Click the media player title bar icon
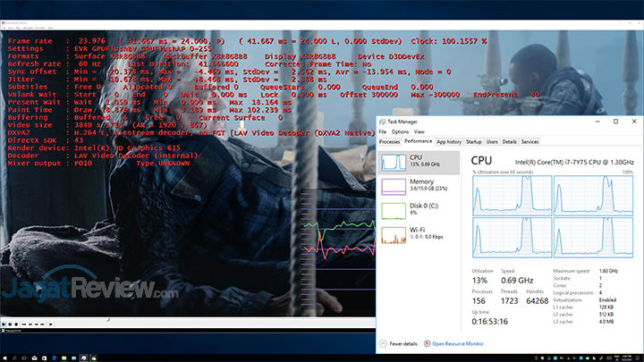The width and height of the screenshot is (644, 362). [4, 23]
